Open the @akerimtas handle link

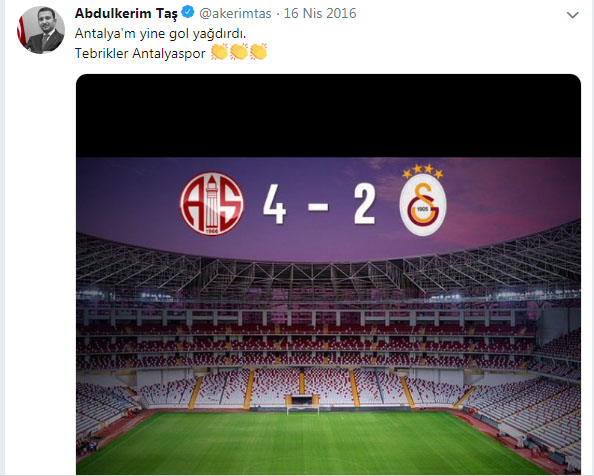pos(235,14)
